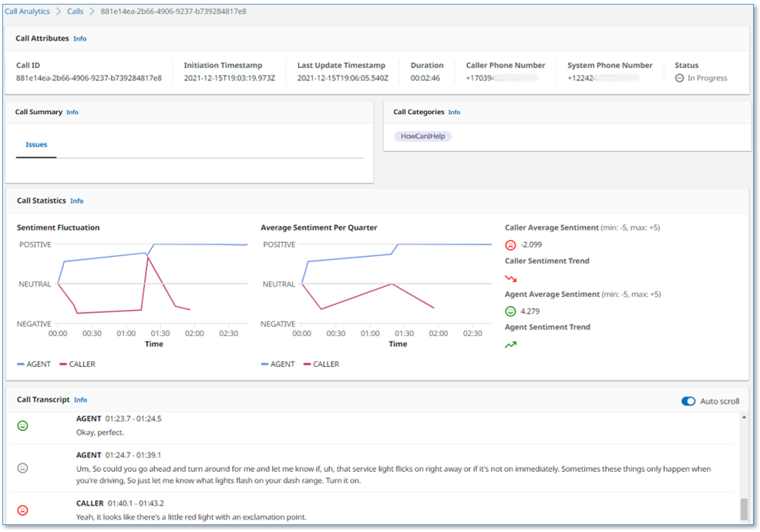Toggle the Auto scroll switch

[688, 401]
